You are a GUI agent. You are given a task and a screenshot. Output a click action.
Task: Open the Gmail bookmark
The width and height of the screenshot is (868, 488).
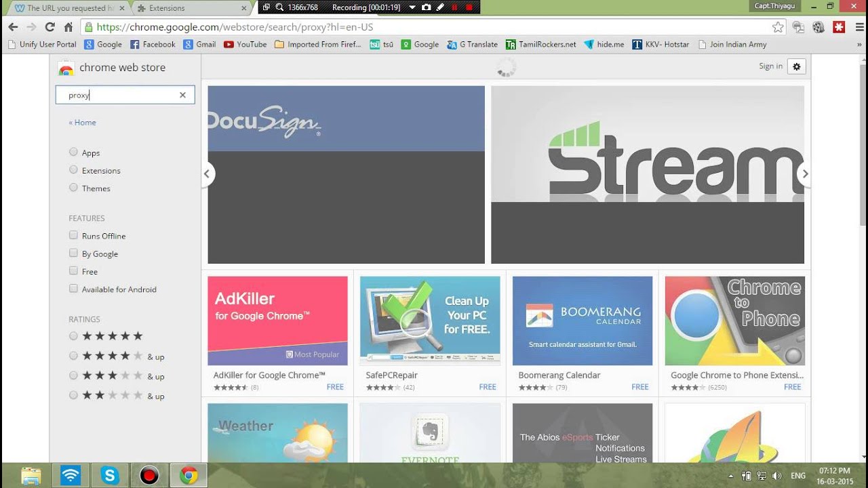pyautogui.click(x=199, y=44)
